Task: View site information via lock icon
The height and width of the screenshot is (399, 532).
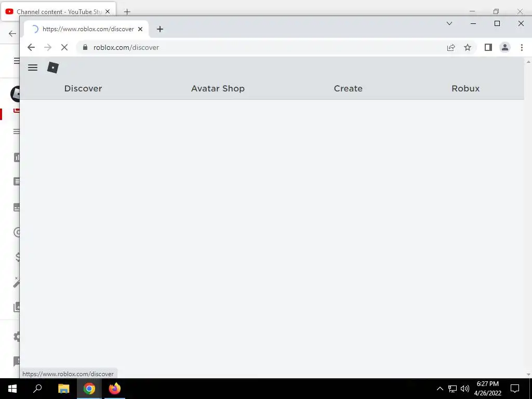Action: [85, 47]
